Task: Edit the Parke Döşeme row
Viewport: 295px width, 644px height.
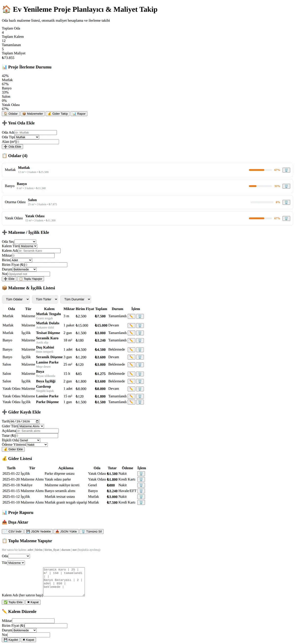Action: point(131,402)
